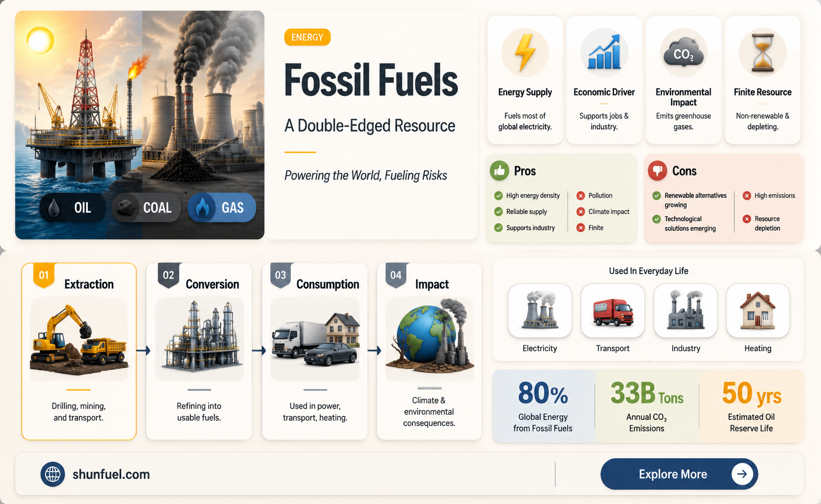The image size is (821, 504).
Task: Click the Economic Driver card heading
Action: click(604, 92)
